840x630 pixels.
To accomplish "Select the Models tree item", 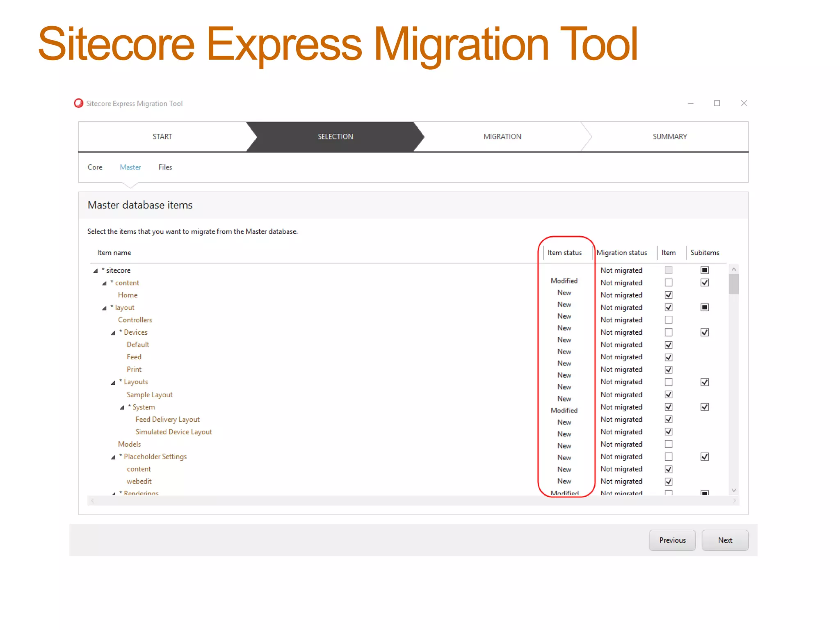I will click(129, 444).
